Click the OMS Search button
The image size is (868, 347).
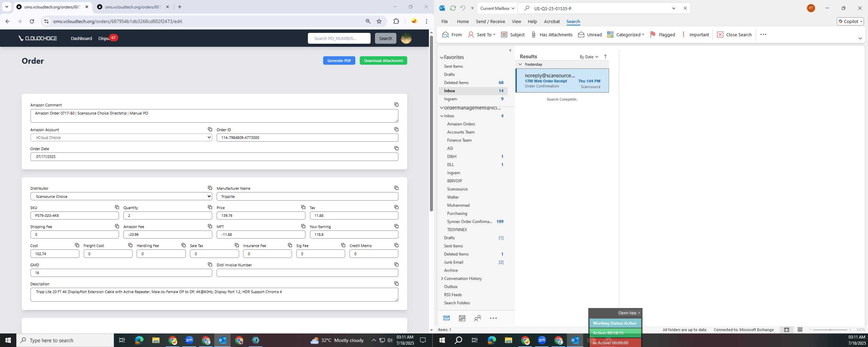(x=386, y=38)
